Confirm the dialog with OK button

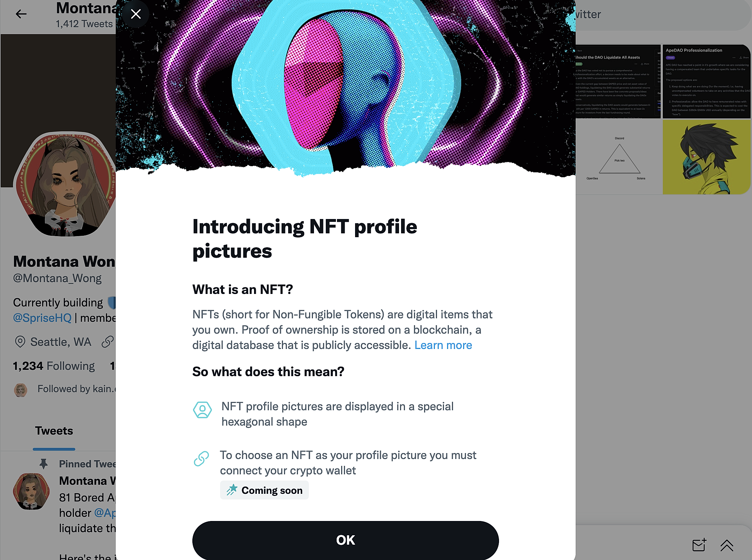point(345,540)
